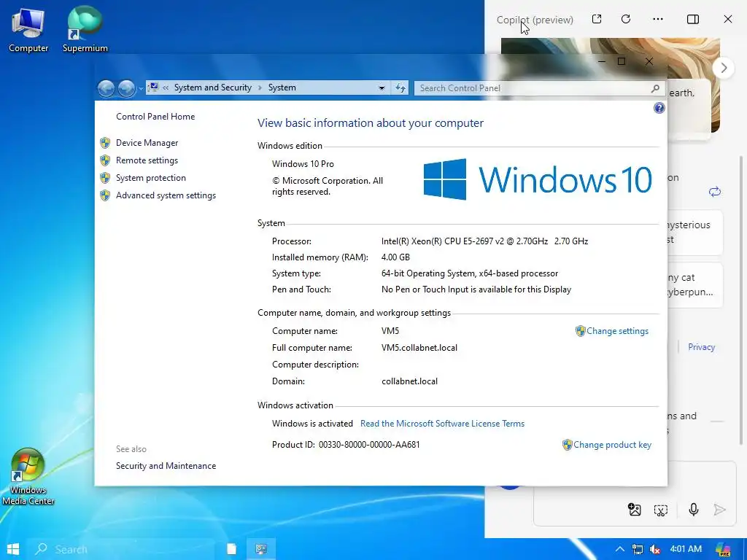Open the Windows Start button
The image size is (747, 560).
(x=13, y=549)
